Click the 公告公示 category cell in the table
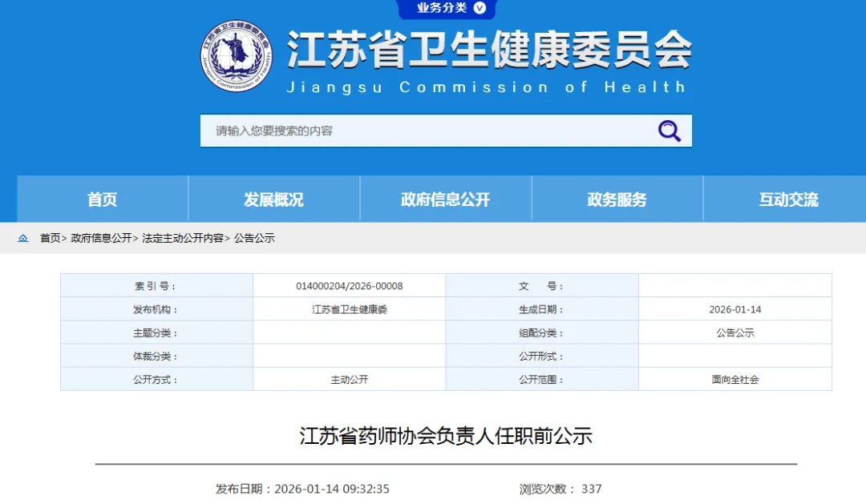The height and width of the screenshot is (504, 866). pyautogui.click(x=735, y=333)
